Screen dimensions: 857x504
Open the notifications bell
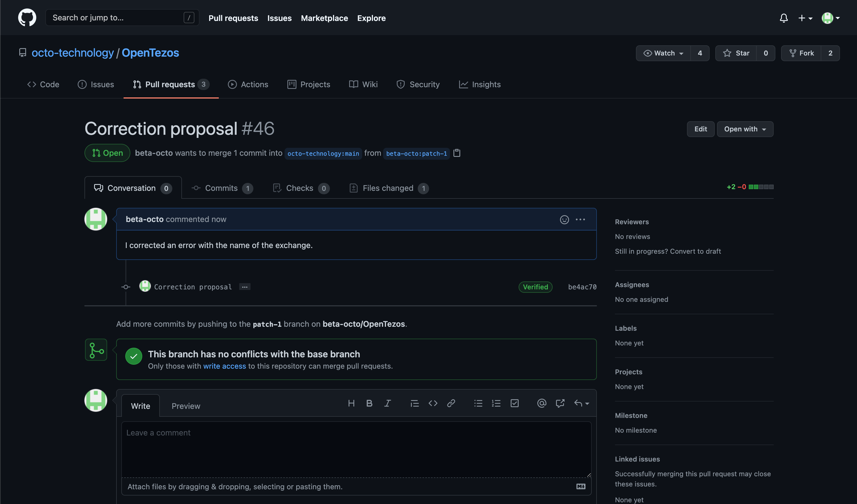coord(784,18)
